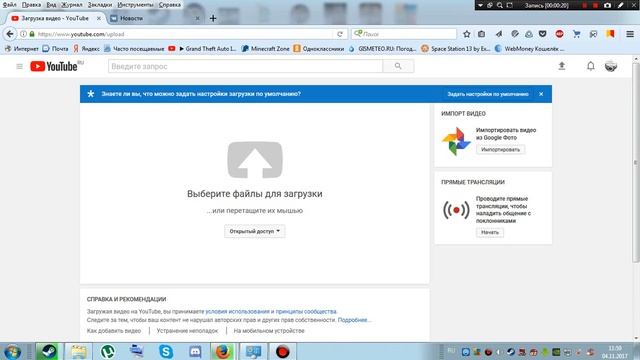The width and height of the screenshot is (640, 360).
Task: Click the YouTube search input field
Action: pos(245,66)
